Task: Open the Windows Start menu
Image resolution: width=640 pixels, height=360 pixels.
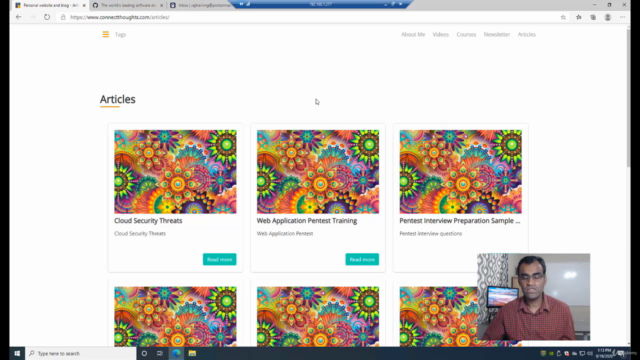Action: (x=17, y=353)
